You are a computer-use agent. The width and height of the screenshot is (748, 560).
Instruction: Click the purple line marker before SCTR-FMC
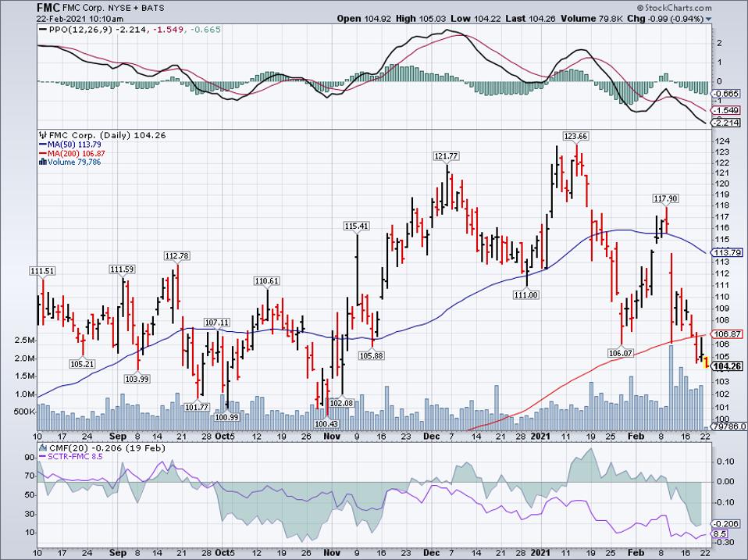click(x=42, y=456)
